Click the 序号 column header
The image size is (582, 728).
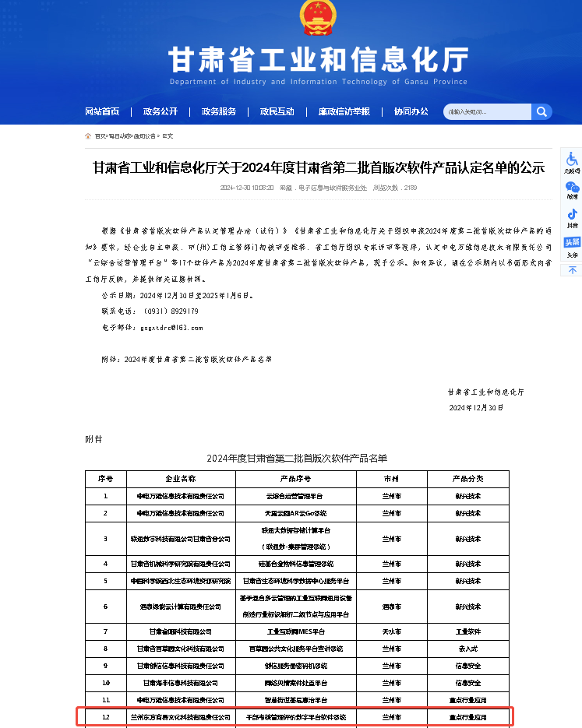105,479
